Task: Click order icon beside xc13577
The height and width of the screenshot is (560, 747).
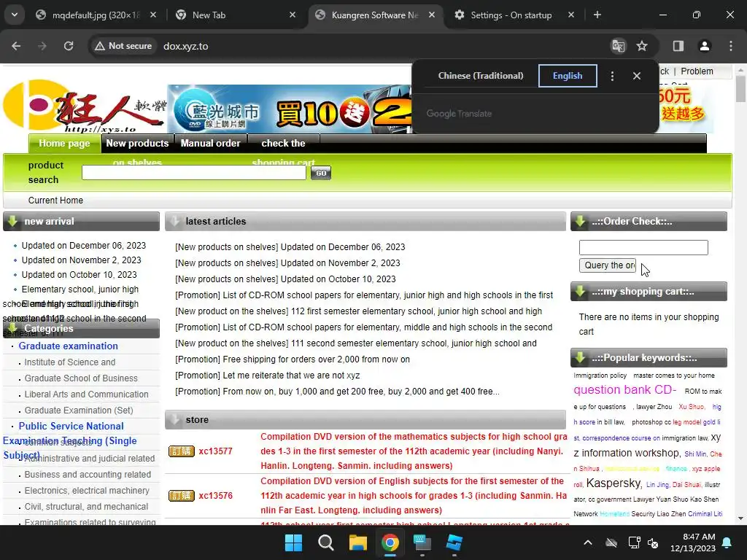Action: click(182, 451)
